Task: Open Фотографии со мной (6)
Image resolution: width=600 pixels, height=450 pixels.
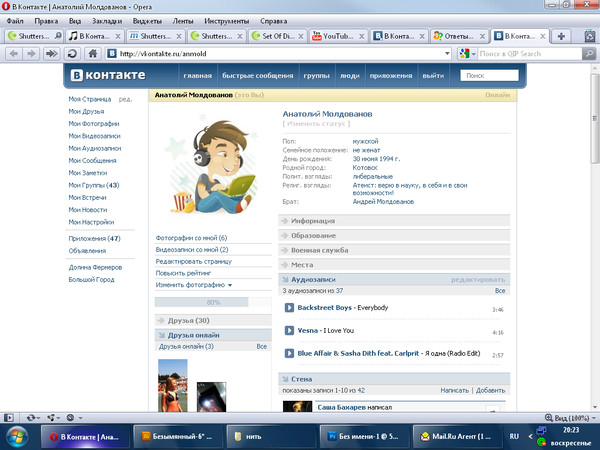Action: pyautogui.click(x=191, y=238)
